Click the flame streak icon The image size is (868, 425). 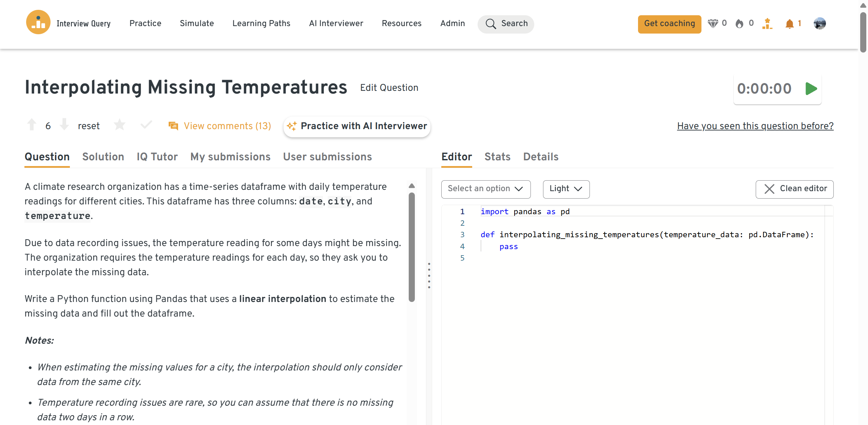(x=739, y=23)
